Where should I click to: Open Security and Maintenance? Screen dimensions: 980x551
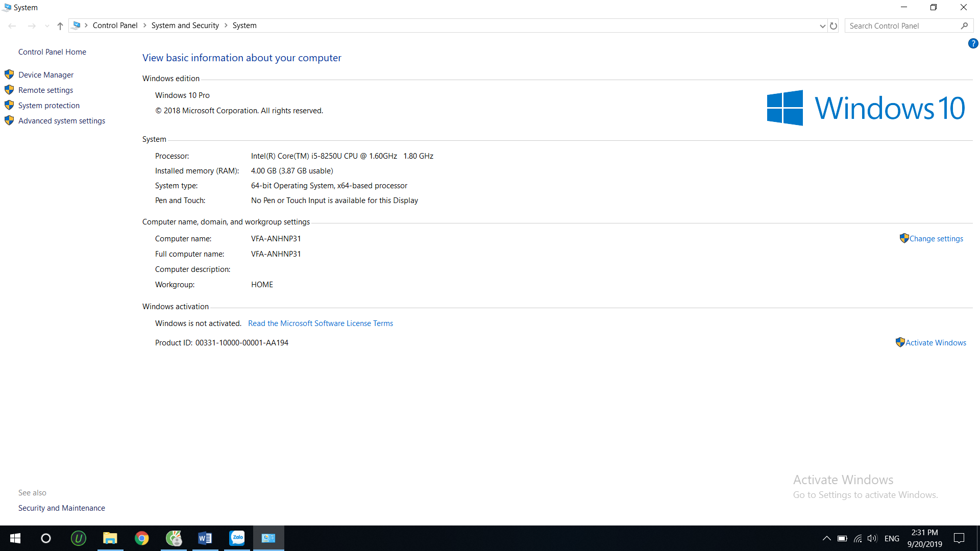(x=62, y=508)
